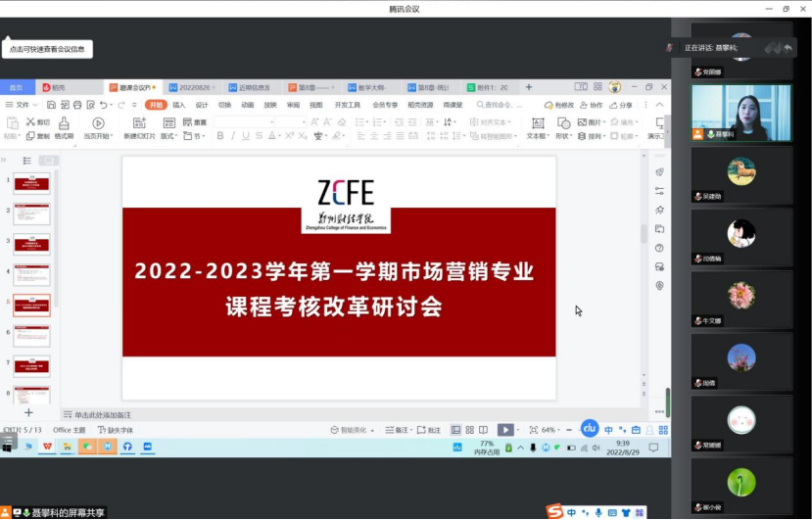Select slide 1 thumbnail
The image size is (812, 520).
[x=31, y=183]
